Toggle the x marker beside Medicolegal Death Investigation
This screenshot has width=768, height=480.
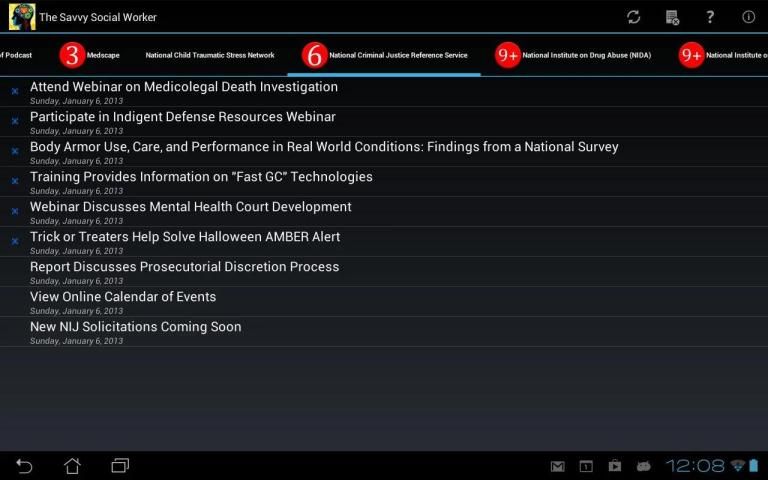15,91
